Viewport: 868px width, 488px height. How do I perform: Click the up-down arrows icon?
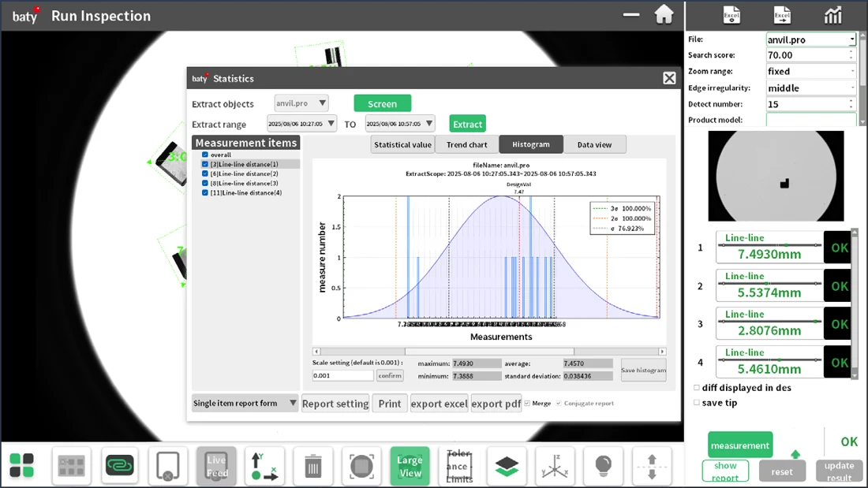[x=652, y=466]
